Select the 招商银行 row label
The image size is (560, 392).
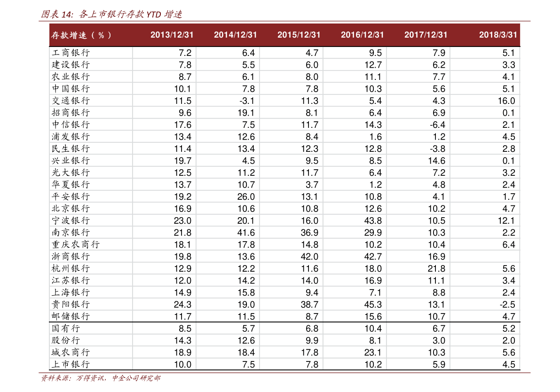[71, 112]
